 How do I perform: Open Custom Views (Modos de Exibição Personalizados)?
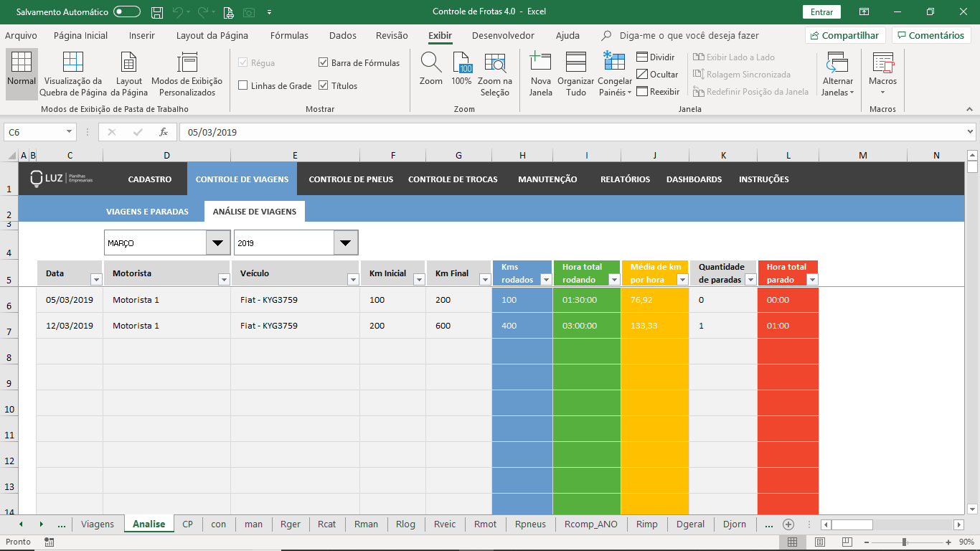(187, 62)
